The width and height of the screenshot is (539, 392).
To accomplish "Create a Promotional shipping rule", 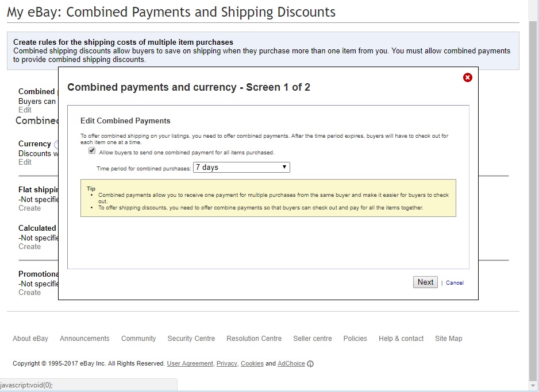I will [29, 293].
